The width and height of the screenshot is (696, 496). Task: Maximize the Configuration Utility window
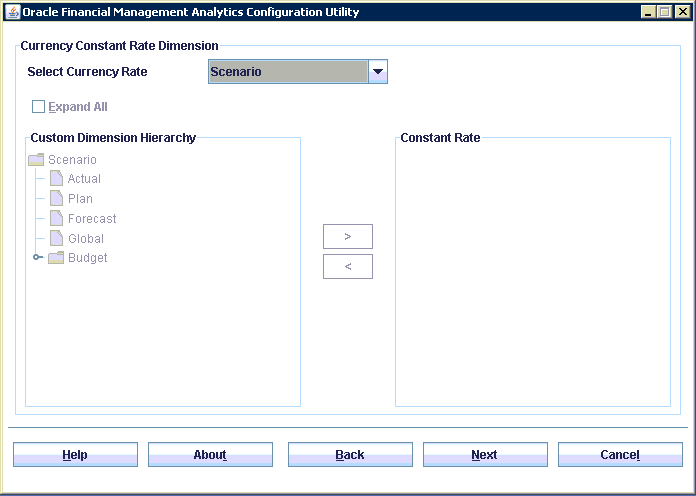point(665,12)
